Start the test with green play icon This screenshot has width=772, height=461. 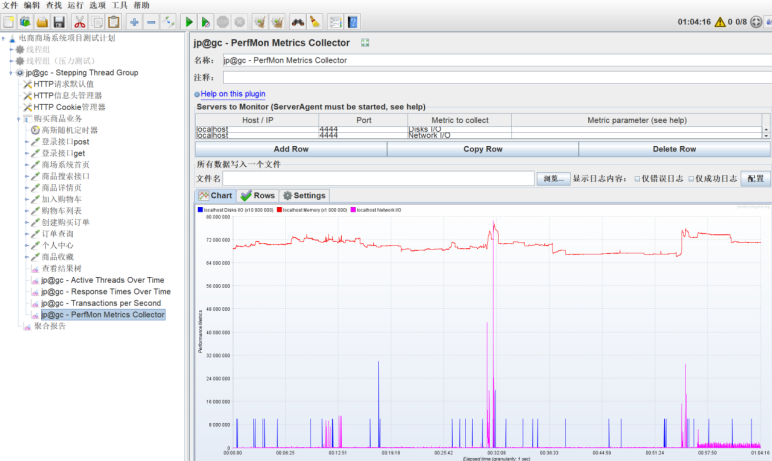point(189,22)
